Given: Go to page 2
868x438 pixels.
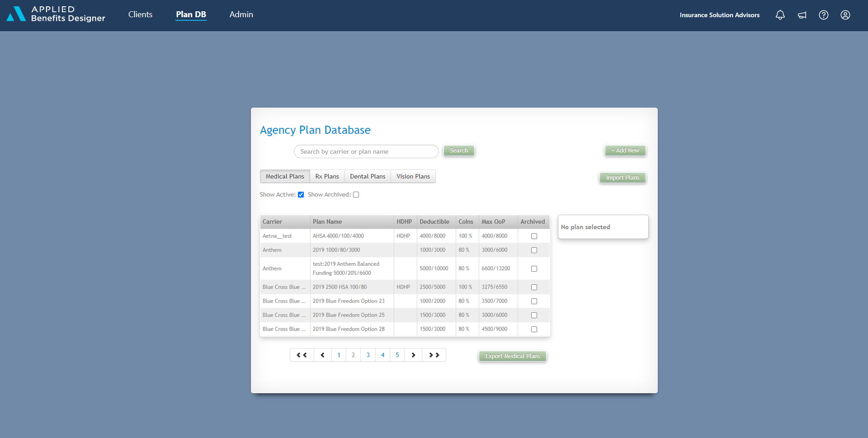Looking at the screenshot, I should point(353,355).
